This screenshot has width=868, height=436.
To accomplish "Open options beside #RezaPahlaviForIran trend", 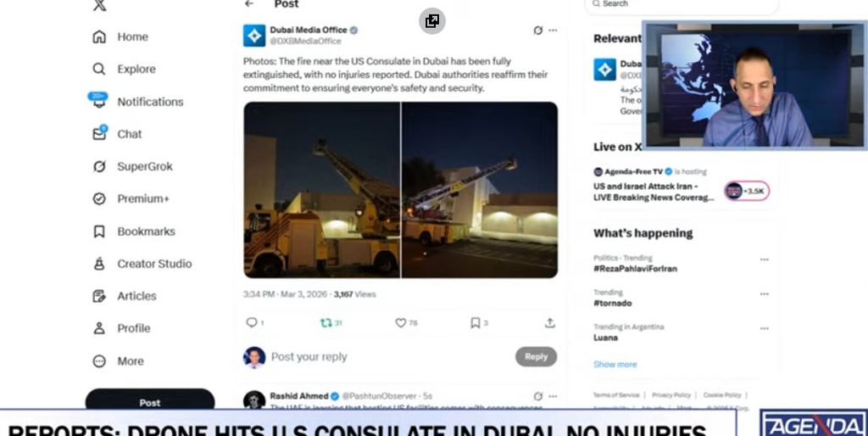I will (764, 260).
